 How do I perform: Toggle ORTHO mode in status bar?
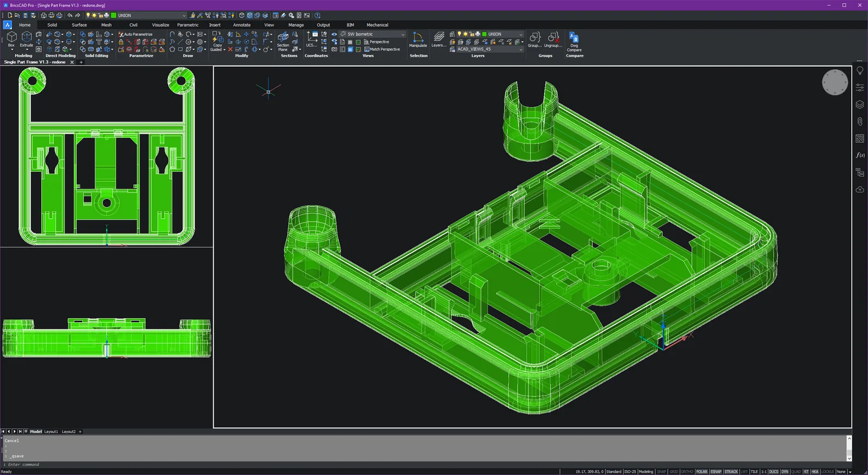[x=687, y=472]
